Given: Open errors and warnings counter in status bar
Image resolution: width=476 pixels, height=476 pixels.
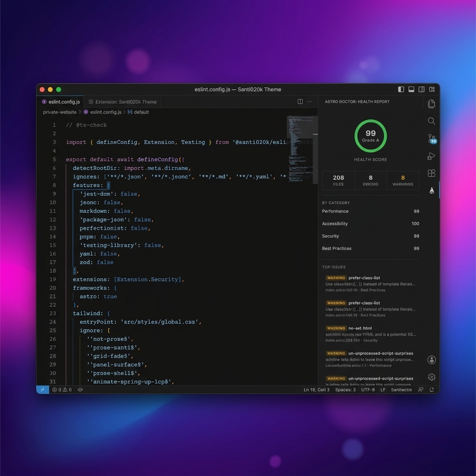Looking at the screenshot, I should click(62, 390).
